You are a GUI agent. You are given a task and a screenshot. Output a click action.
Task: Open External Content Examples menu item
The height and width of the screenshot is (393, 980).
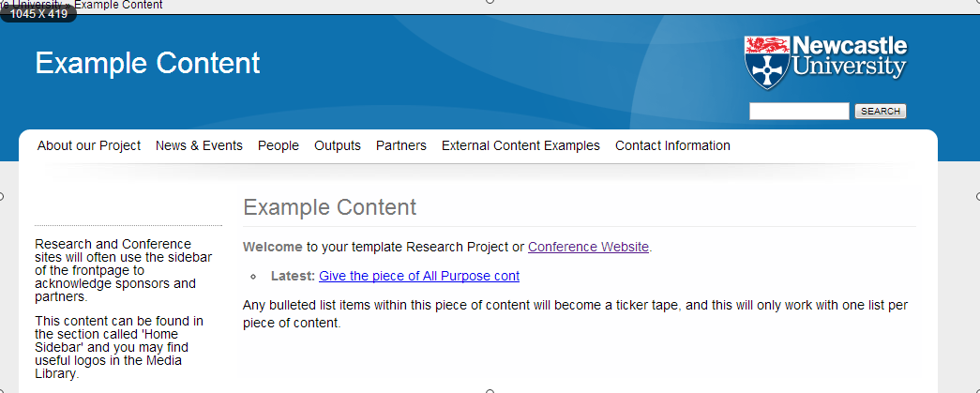coord(520,145)
